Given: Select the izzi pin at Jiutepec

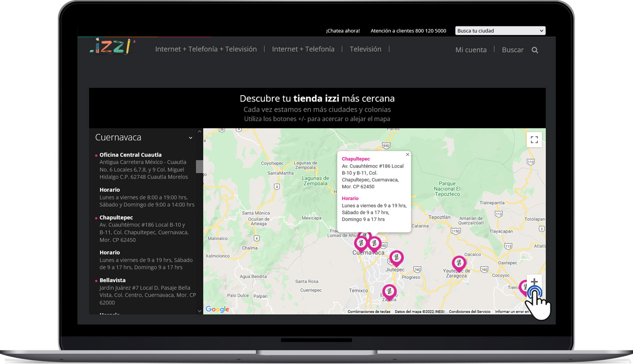Looking at the screenshot, I should tap(396, 258).
